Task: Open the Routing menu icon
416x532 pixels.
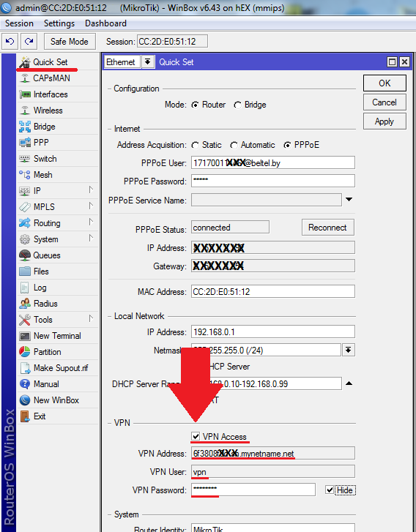Action: tap(25, 223)
